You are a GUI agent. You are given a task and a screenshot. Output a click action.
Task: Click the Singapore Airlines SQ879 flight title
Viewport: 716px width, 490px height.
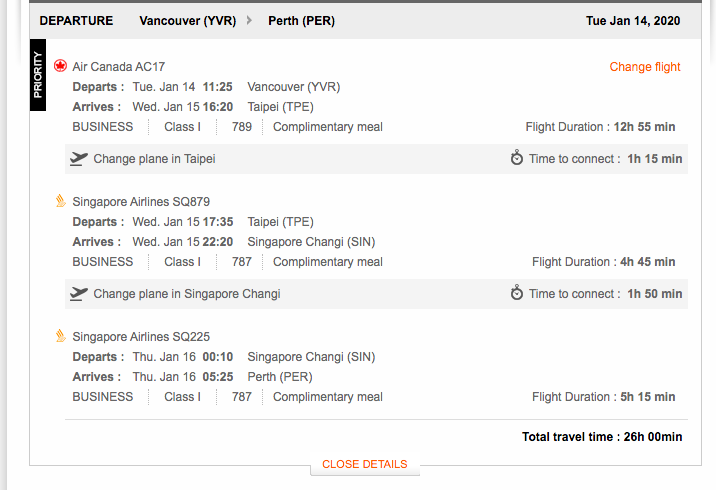(x=141, y=201)
